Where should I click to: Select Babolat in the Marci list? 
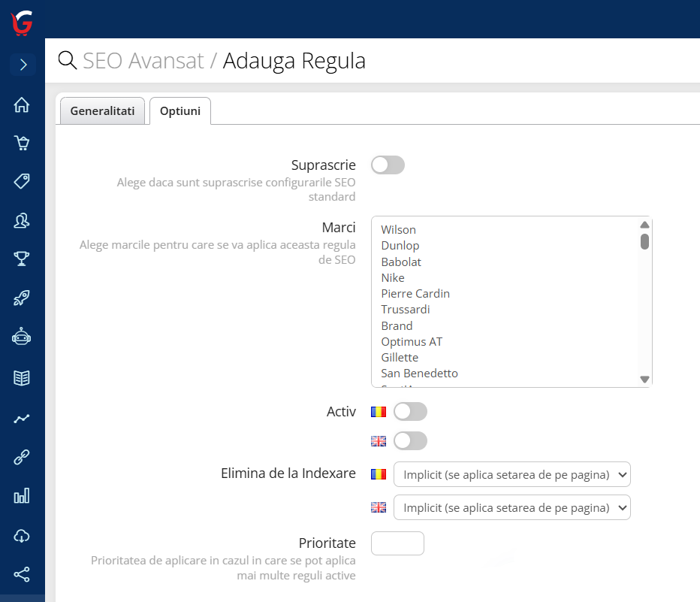(x=401, y=262)
